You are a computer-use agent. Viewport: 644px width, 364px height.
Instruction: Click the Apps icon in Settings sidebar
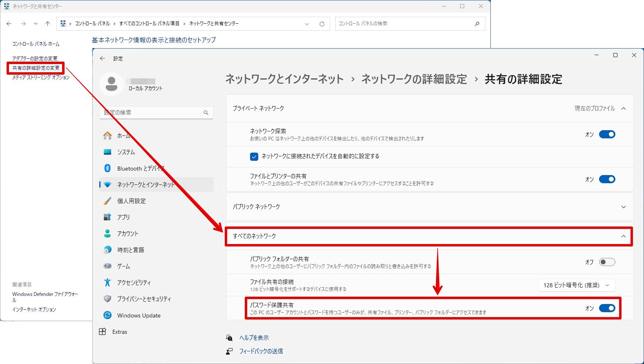coord(107,217)
